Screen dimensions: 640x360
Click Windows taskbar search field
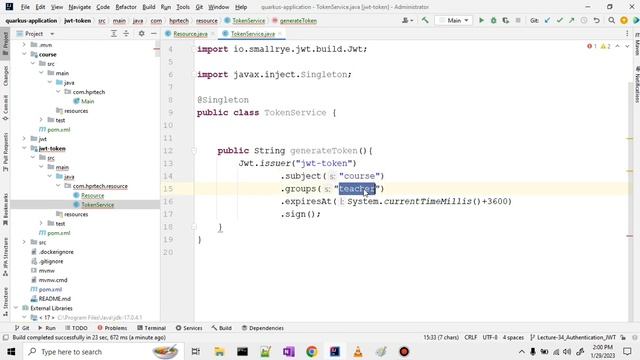(103, 351)
